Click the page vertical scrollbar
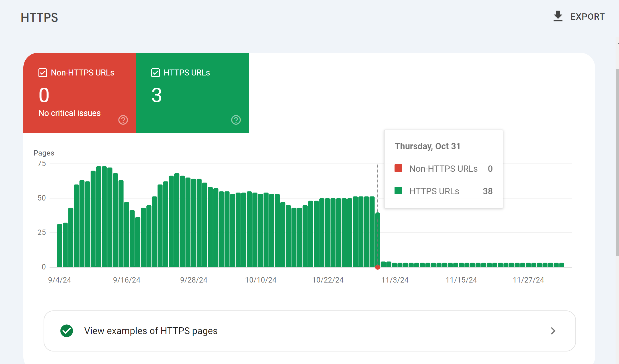The width and height of the screenshot is (619, 364). (x=617, y=162)
